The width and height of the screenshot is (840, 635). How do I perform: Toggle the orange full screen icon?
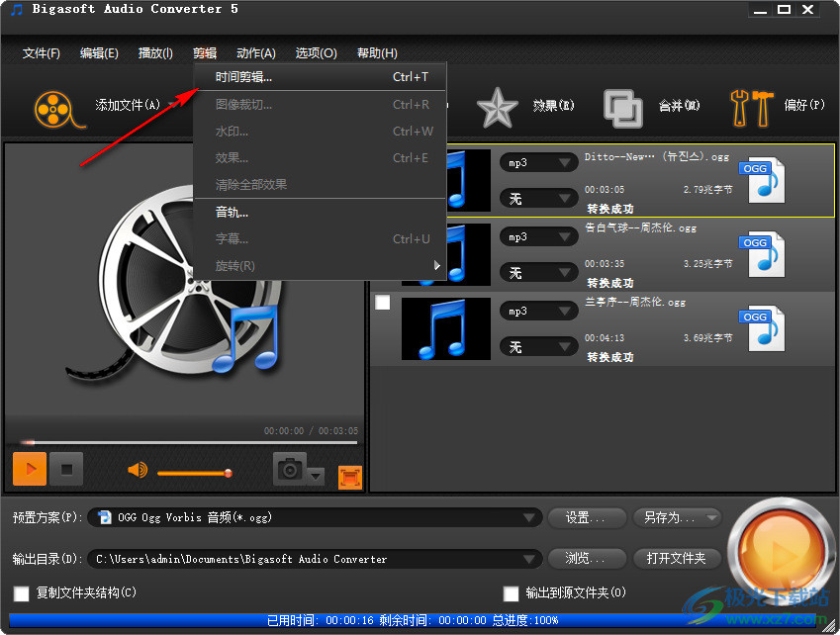(x=350, y=478)
